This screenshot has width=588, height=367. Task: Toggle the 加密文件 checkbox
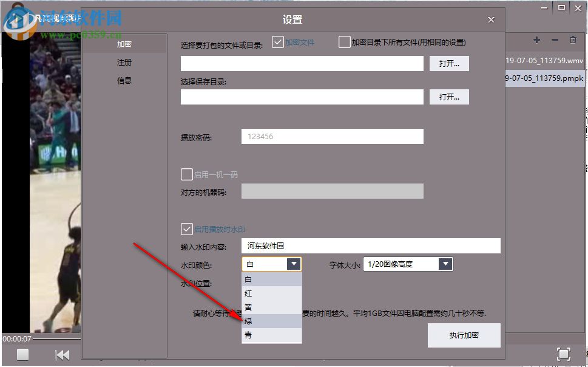pos(278,41)
